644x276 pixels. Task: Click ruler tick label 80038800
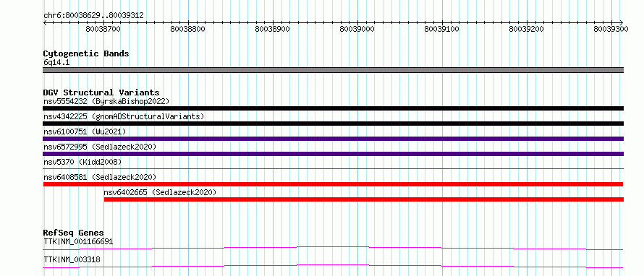pos(187,29)
